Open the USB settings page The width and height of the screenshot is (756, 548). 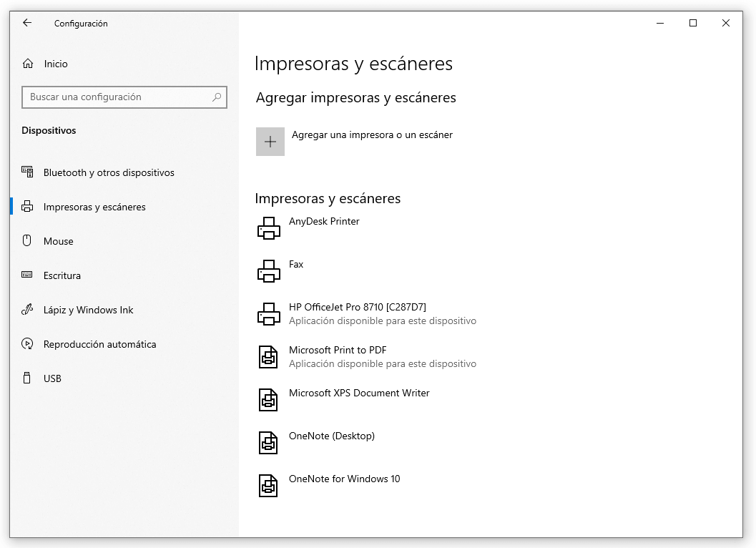coord(52,378)
